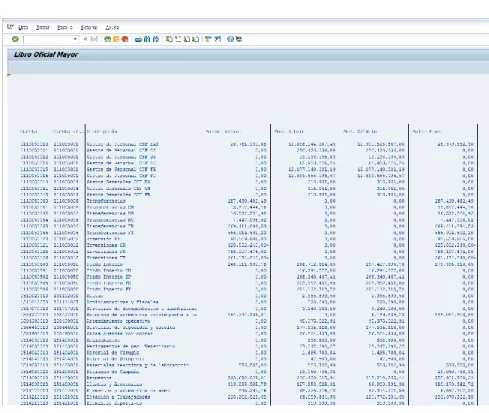The height and width of the screenshot is (413, 489).
Task: Click the Find binoculars icon
Action: click(x=147, y=39)
